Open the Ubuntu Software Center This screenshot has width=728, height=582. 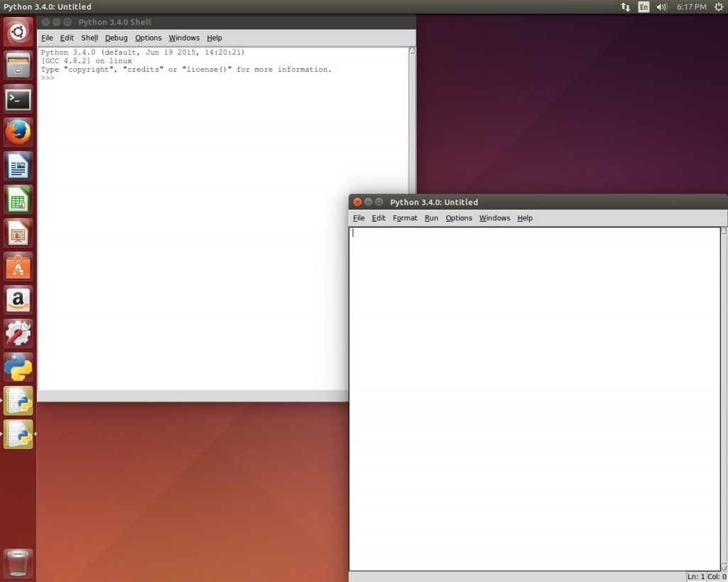click(x=18, y=266)
